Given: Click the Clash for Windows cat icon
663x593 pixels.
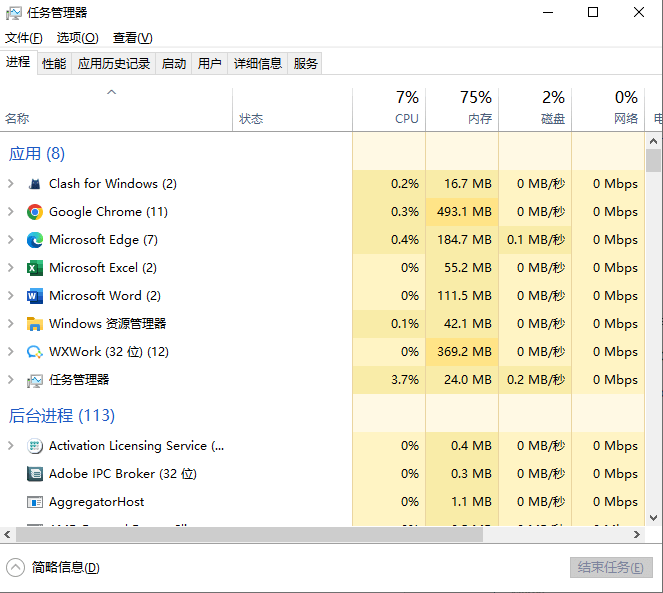Looking at the screenshot, I should [x=35, y=184].
